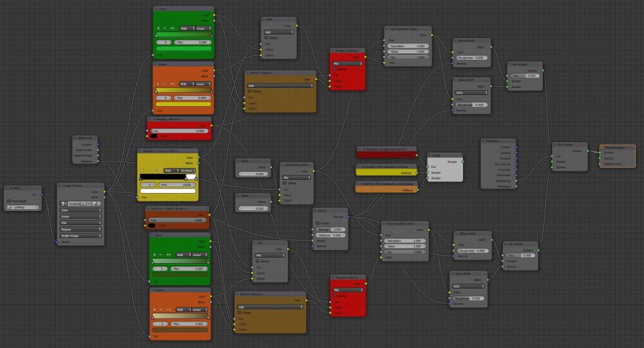Screen dimensions: 644x348
Task: Toggle Clamp in the upper brown Add node
Action: click(x=249, y=91)
